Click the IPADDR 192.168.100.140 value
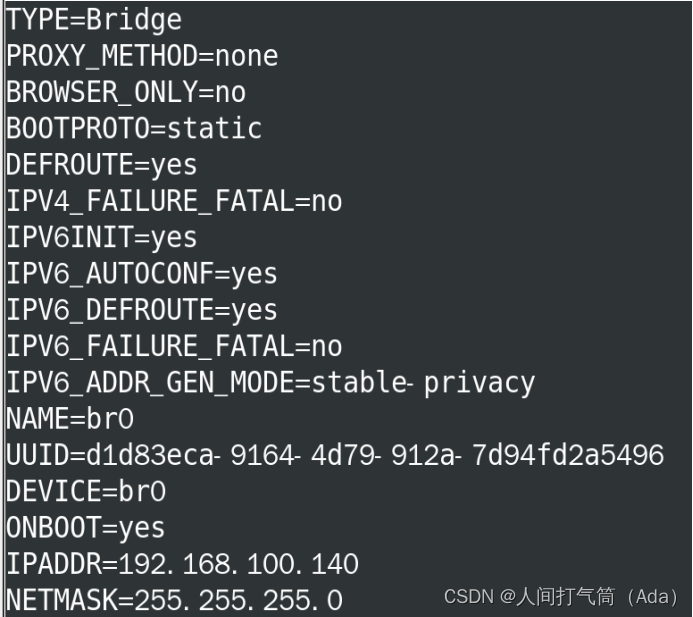Viewport: 693px width, 617px height. (x=239, y=564)
